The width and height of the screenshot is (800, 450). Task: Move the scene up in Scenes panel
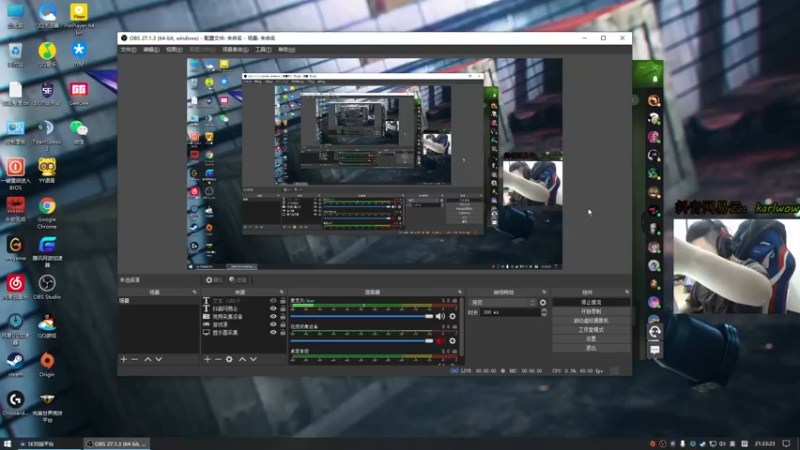147,359
